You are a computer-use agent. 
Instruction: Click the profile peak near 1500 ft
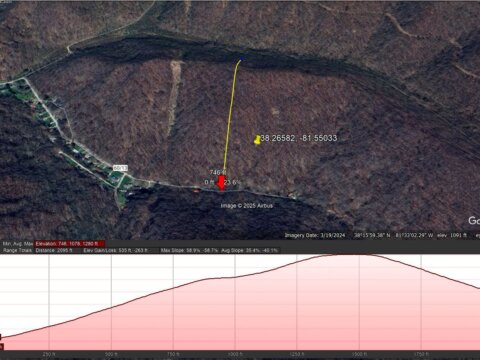[x=347, y=255]
